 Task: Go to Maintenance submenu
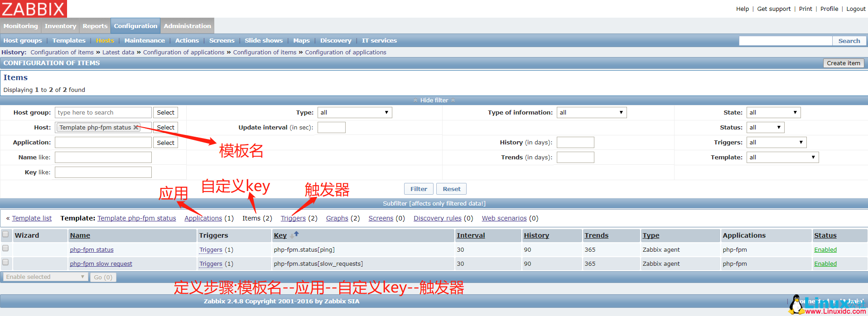pos(145,40)
